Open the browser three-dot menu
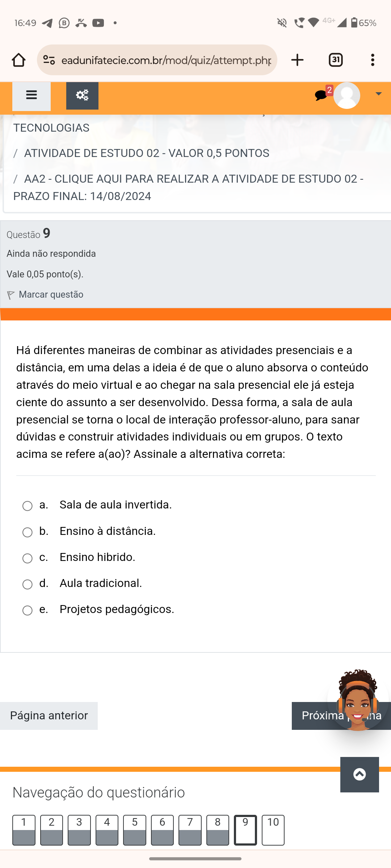This screenshot has height=868, width=391. point(373,60)
